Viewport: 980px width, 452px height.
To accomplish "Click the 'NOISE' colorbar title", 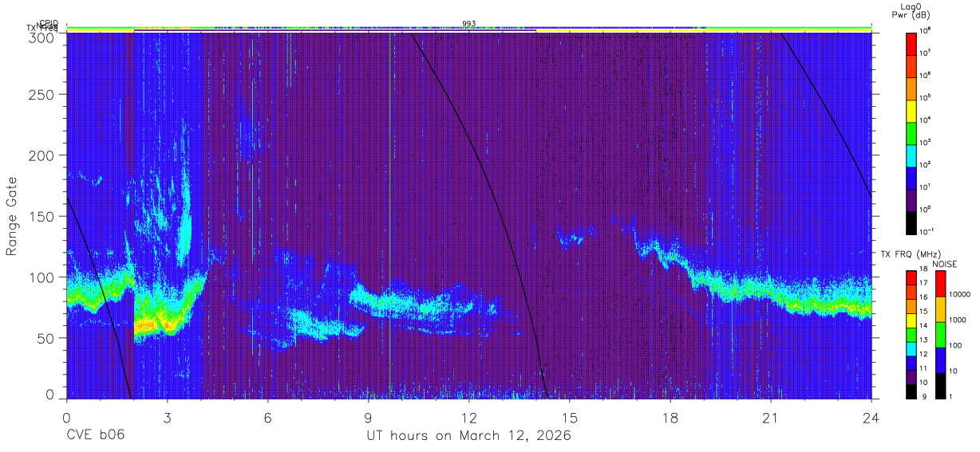I will [x=944, y=264].
